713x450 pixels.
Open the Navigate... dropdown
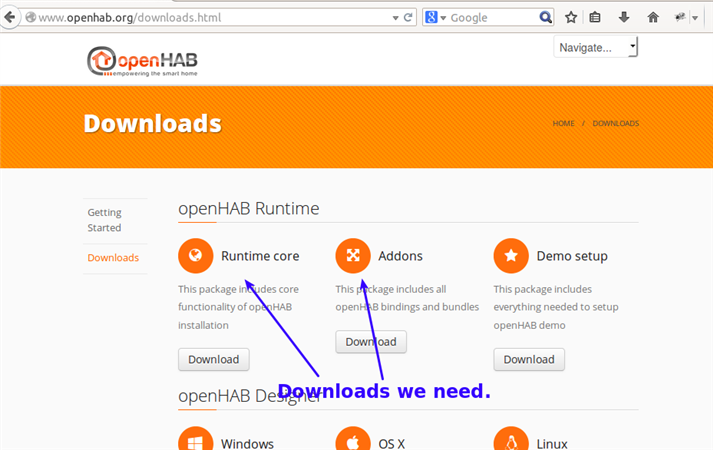596,47
